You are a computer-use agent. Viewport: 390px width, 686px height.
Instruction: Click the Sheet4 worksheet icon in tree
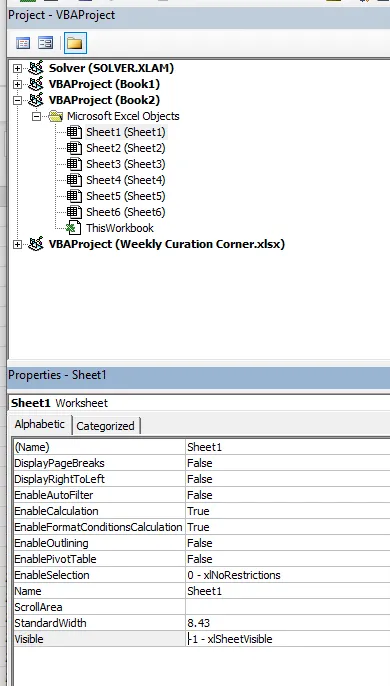74,180
